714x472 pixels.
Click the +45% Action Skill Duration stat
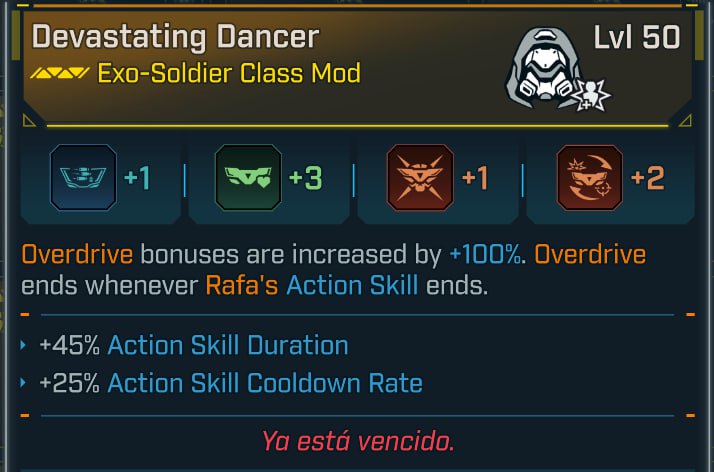(194, 345)
